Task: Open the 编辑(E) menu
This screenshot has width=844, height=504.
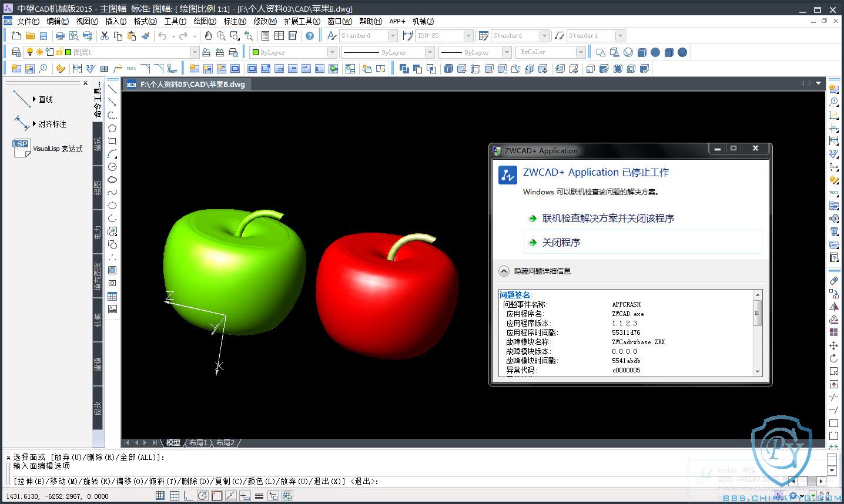Action: [58, 21]
